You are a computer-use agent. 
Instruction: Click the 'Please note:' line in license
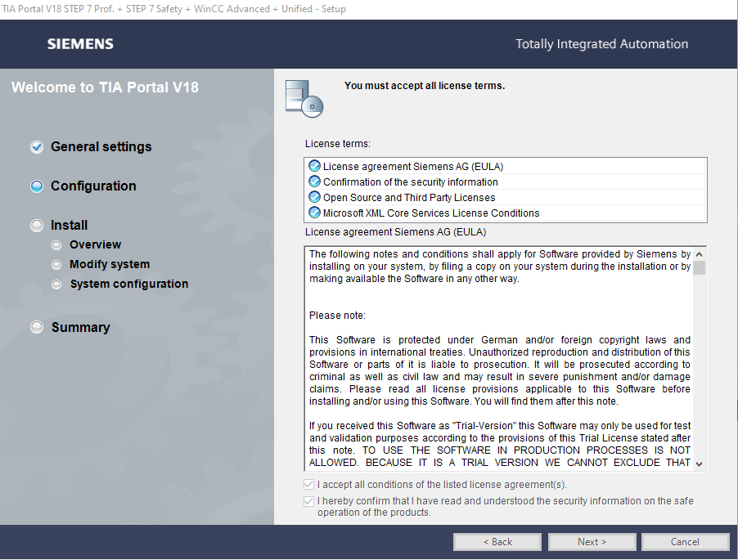[x=337, y=316]
